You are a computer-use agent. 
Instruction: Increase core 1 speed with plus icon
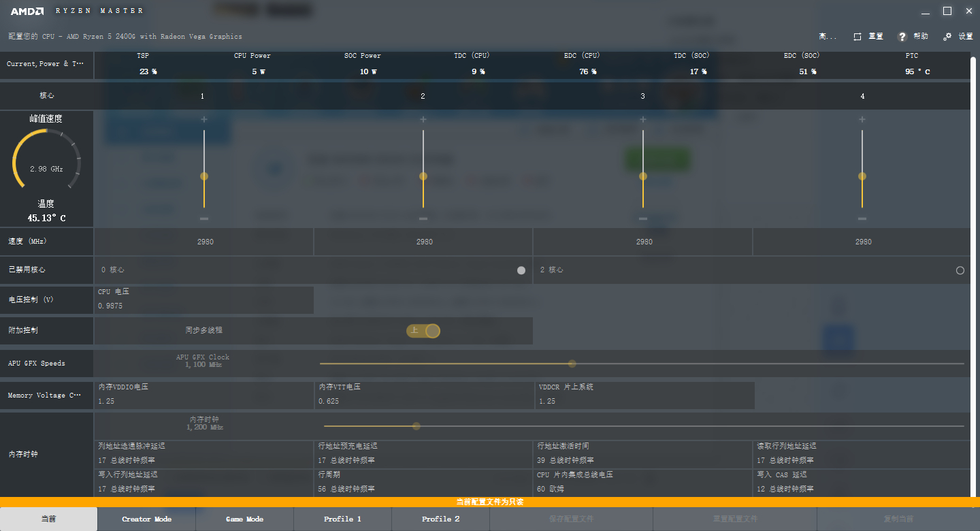tap(203, 119)
